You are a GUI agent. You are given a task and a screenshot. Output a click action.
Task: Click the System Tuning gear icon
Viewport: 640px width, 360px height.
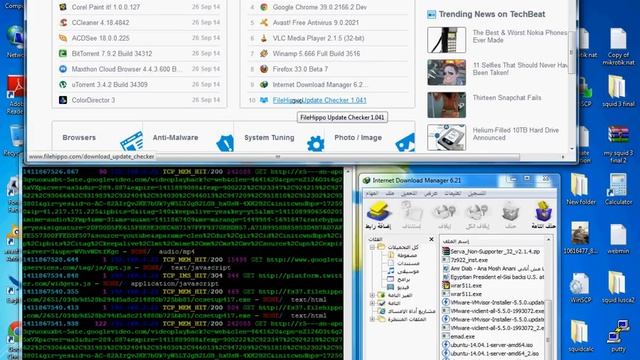point(316,144)
